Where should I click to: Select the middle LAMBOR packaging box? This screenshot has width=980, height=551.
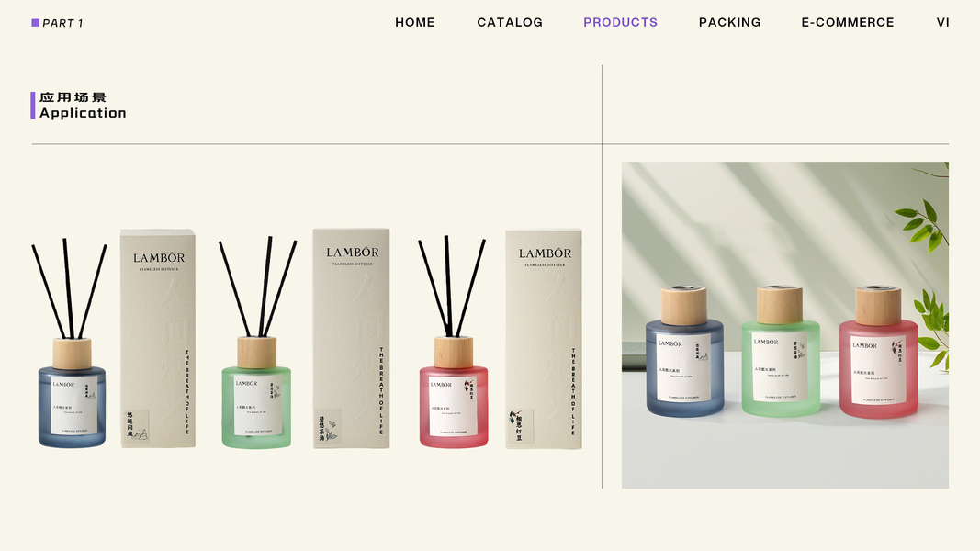pos(351,338)
